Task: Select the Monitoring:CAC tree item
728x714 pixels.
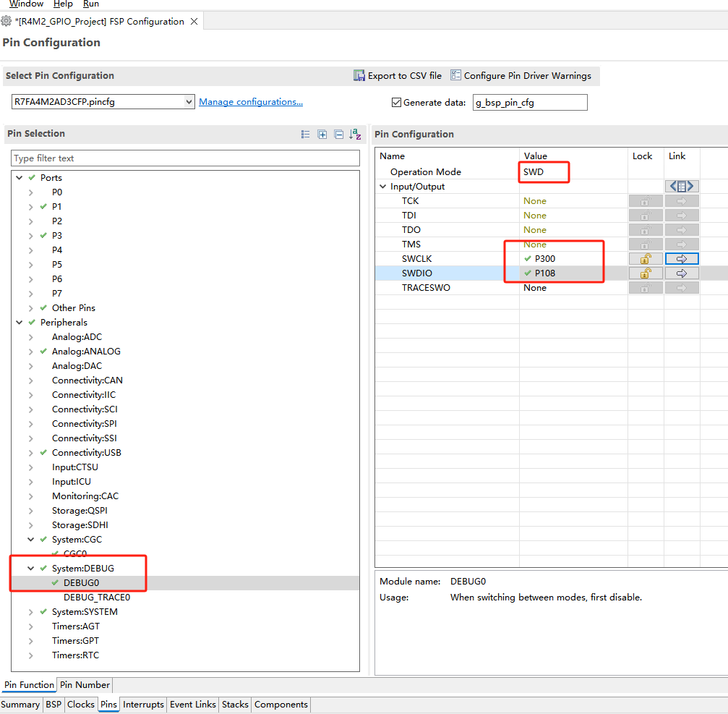Action: (x=85, y=496)
